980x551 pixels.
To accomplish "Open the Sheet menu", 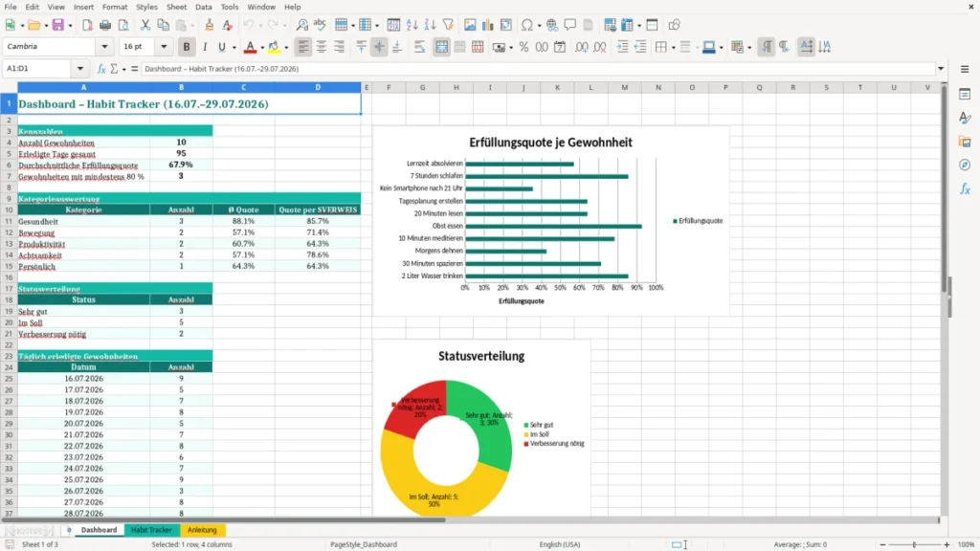I will [176, 7].
